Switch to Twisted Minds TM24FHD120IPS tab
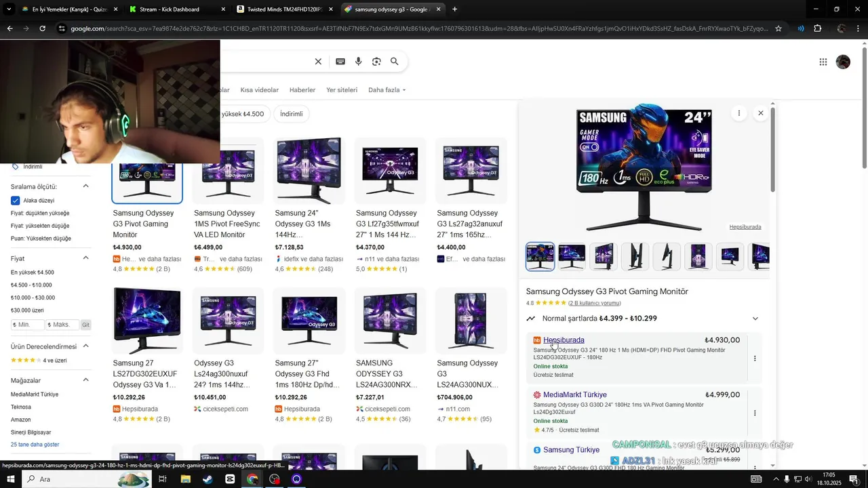This screenshot has height=488, width=868. click(283, 9)
